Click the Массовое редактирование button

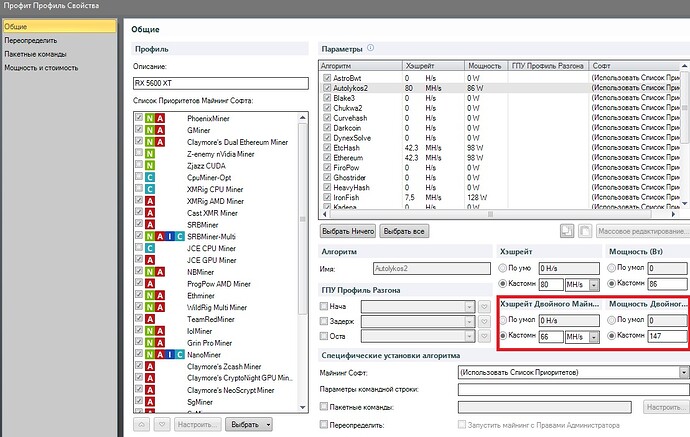tap(643, 231)
